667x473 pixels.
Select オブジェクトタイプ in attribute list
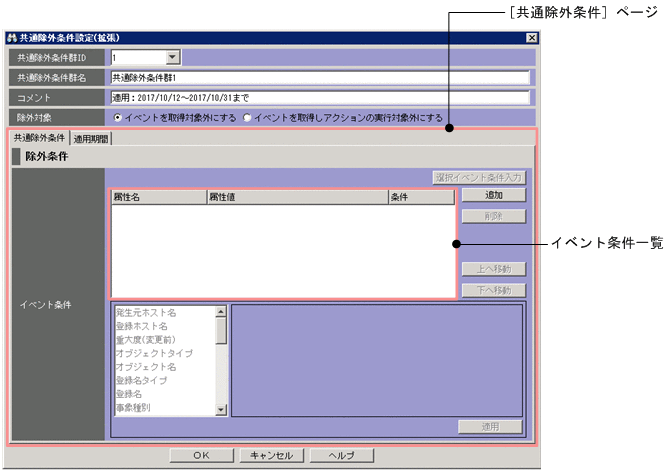tap(154, 353)
